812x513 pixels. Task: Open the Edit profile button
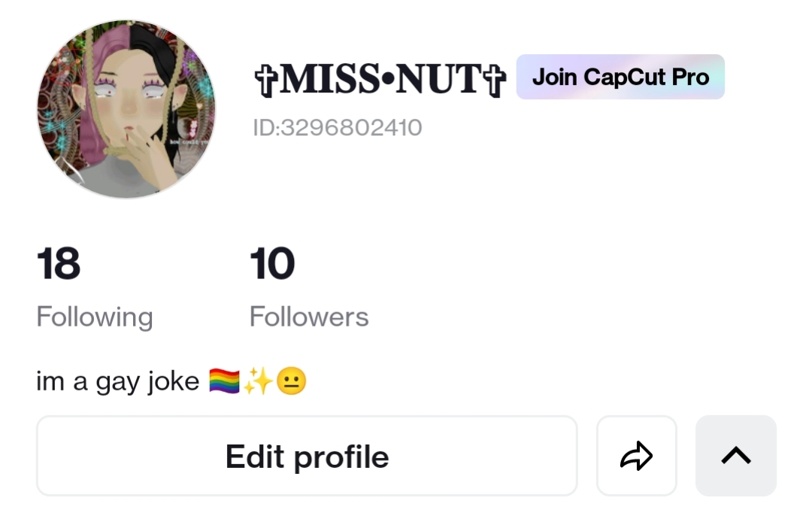tap(307, 456)
